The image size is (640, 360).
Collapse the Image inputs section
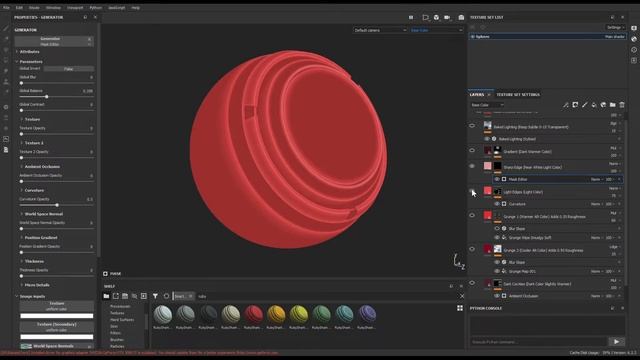32,297
